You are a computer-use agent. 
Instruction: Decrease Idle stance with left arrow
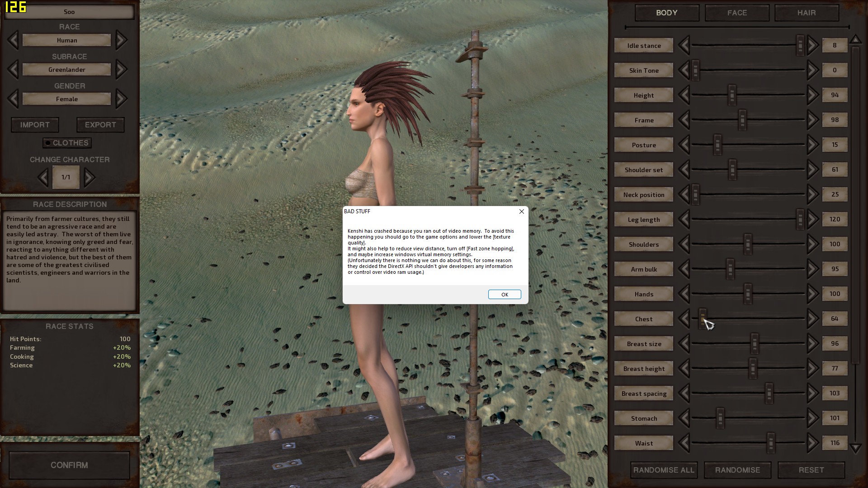tap(684, 45)
